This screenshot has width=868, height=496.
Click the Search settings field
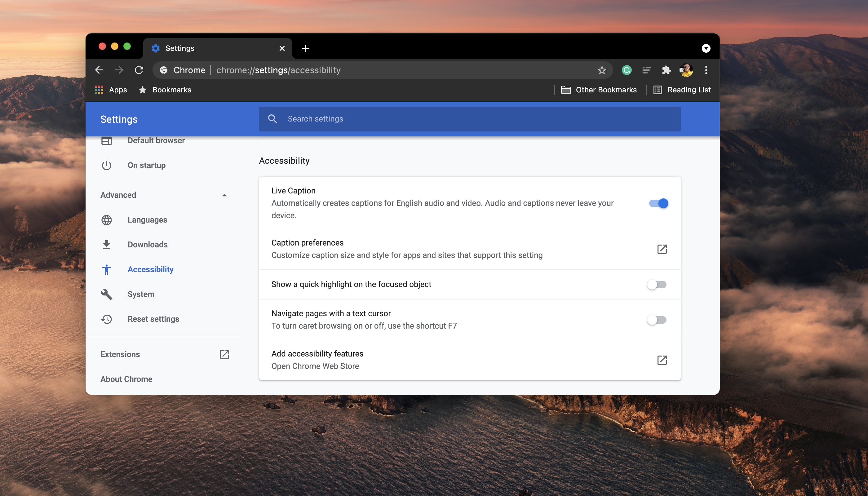470,119
